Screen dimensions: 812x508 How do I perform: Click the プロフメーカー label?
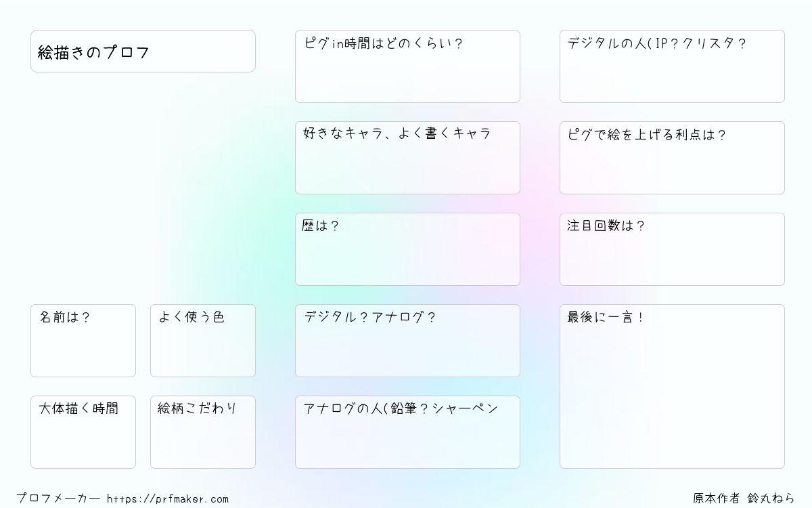pyautogui.click(x=58, y=499)
